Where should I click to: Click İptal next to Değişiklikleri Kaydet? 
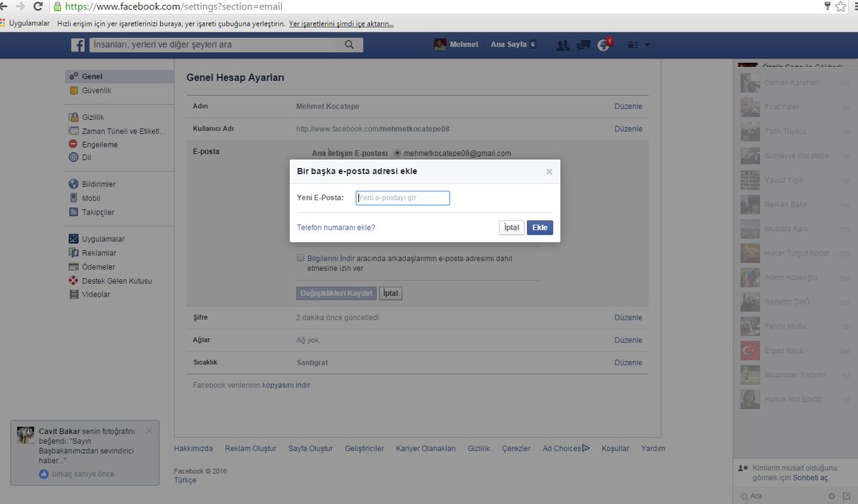pyautogui.click(x=390, y=293)
